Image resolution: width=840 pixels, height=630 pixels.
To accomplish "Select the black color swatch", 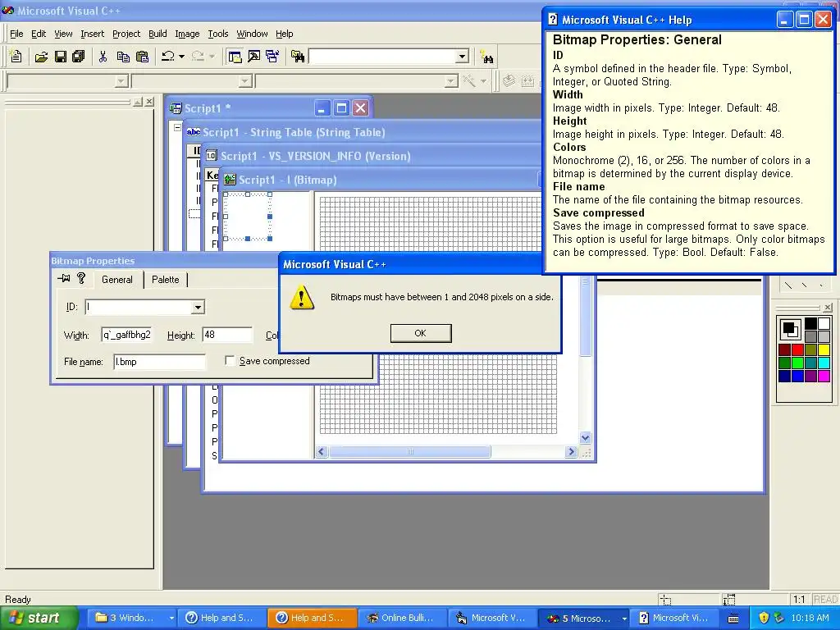I will (x=810, y=323).
